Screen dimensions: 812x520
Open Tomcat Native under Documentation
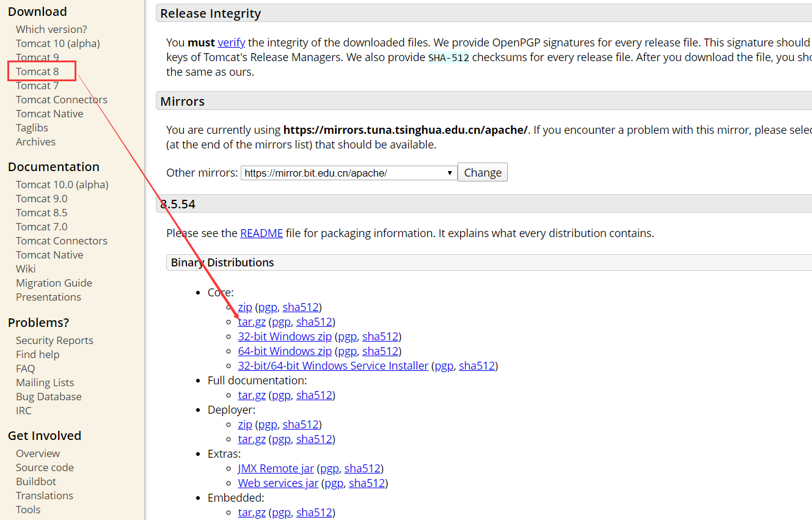point(49,255)
